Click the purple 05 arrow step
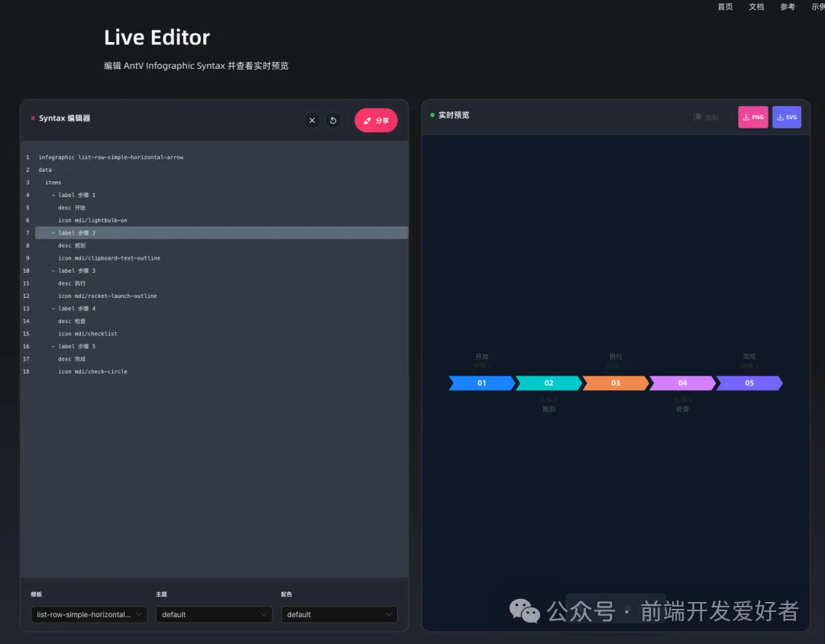 click(749, 383)
